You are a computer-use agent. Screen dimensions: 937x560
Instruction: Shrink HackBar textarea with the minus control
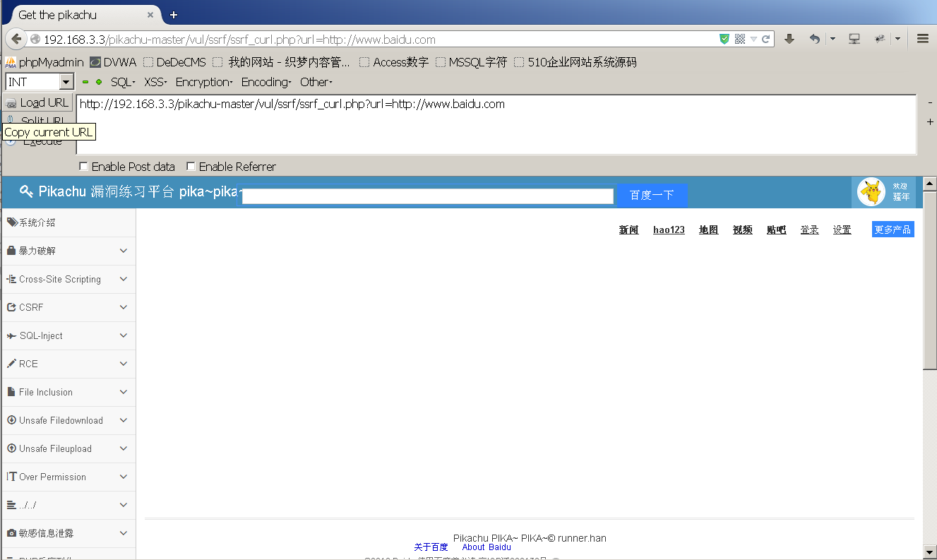[x=930, y=103]
